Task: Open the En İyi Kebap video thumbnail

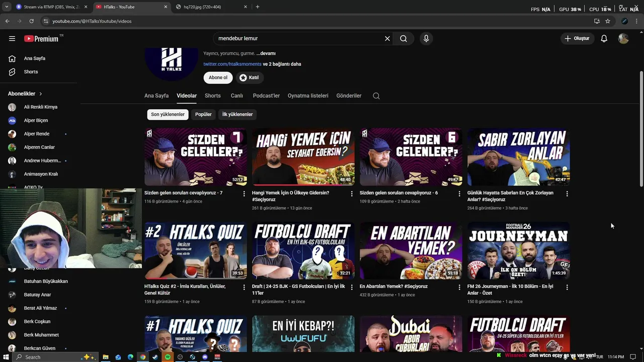Action: [303, 334]
